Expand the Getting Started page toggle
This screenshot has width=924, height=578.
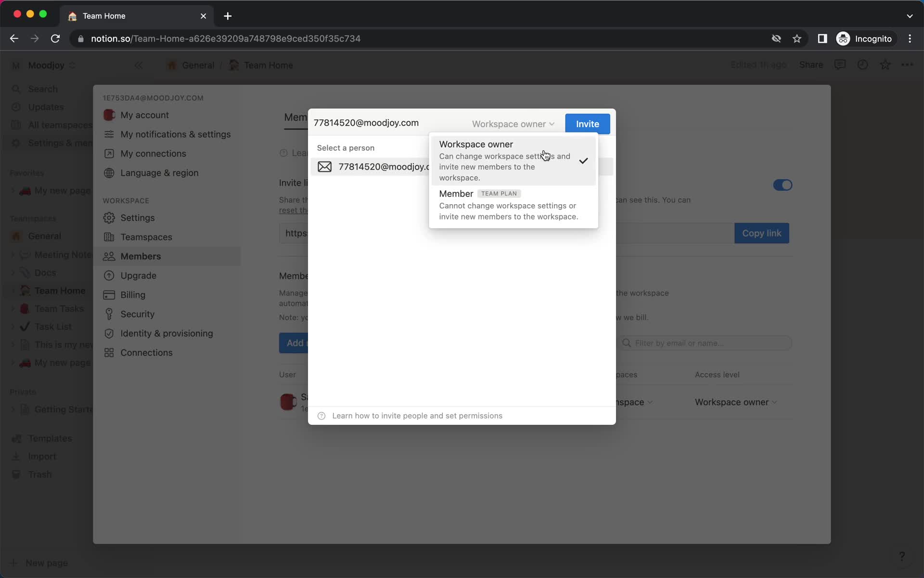coord(13,409)
